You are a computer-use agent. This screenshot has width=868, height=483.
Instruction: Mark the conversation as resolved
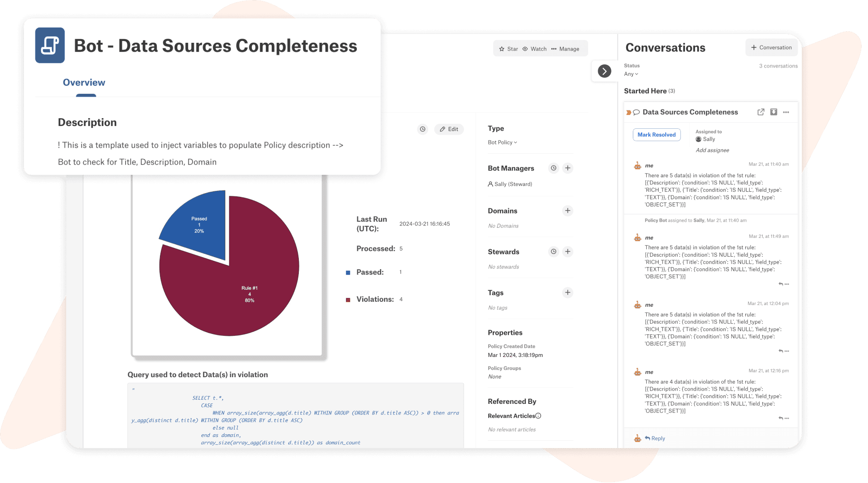pyautogui.click(x=657, y=134)
